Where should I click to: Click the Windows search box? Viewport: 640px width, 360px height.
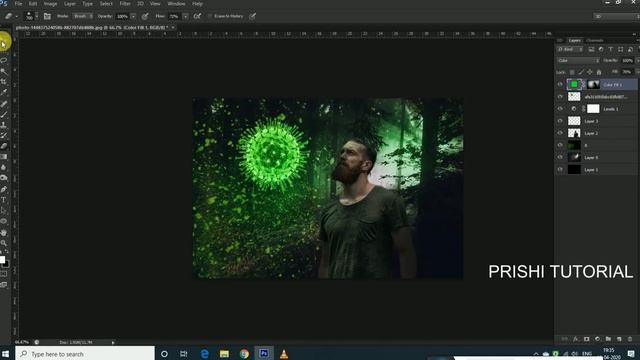click(x=85, y=354)
